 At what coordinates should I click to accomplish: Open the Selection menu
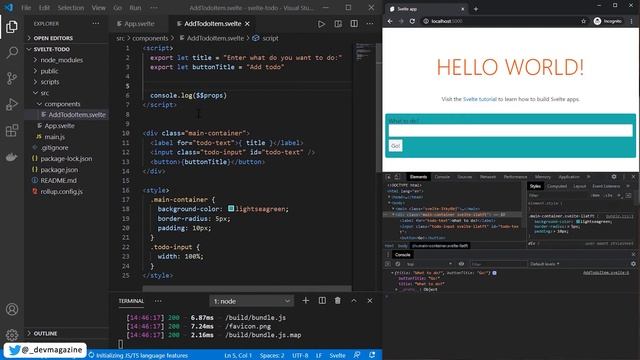coord(71,8)
